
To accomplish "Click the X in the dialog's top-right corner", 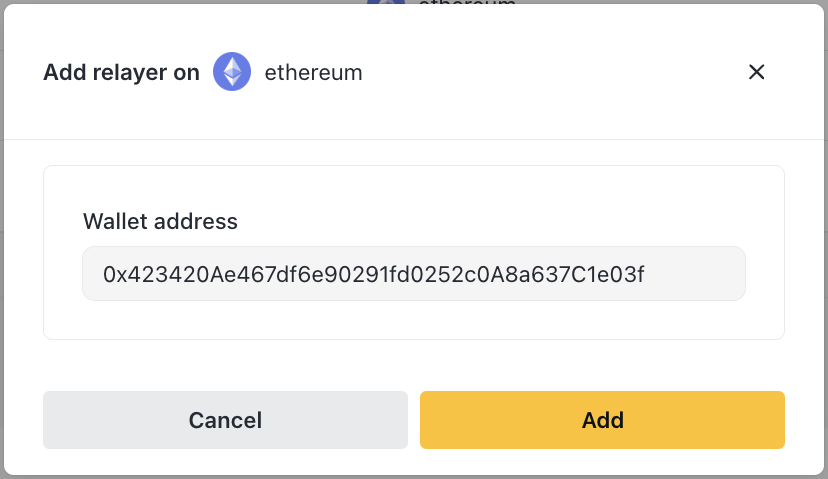I will click(757, 72).
